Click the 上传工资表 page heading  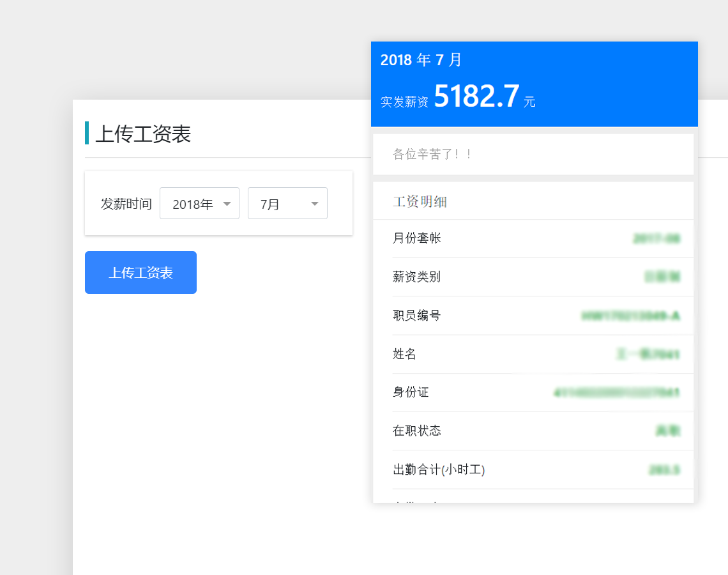pos(143,134)
